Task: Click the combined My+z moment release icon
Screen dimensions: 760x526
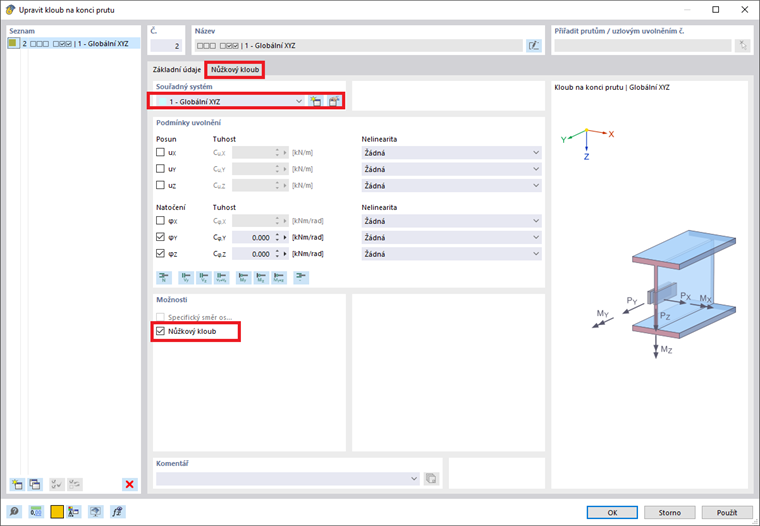Action: point(279,277)
